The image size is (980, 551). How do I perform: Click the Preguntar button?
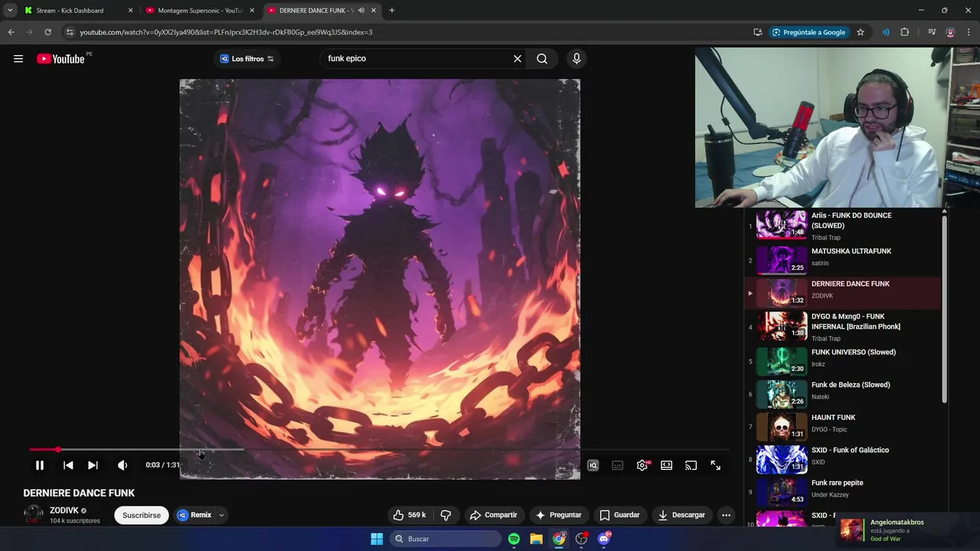(x=558, y=515)
